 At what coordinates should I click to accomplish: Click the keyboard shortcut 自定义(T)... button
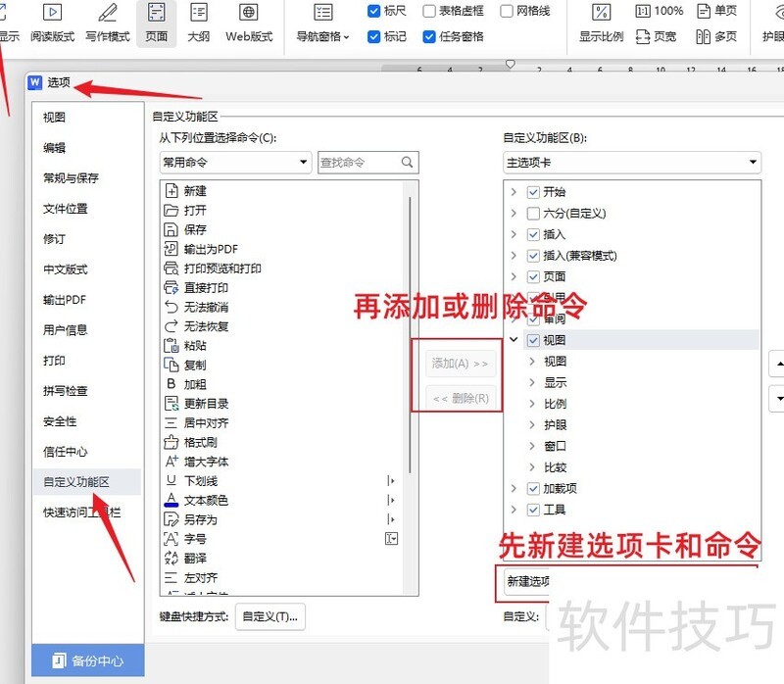pos(270,617)
